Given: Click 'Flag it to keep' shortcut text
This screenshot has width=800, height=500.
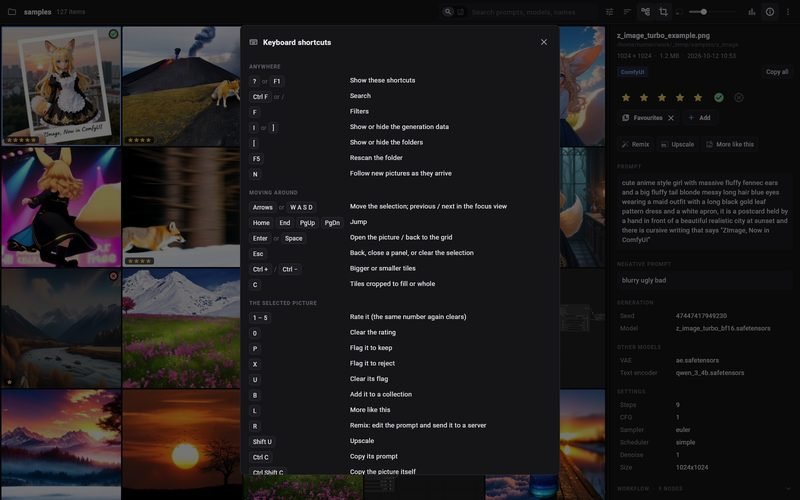Looking at the screenshot, I should click(371, 348).
